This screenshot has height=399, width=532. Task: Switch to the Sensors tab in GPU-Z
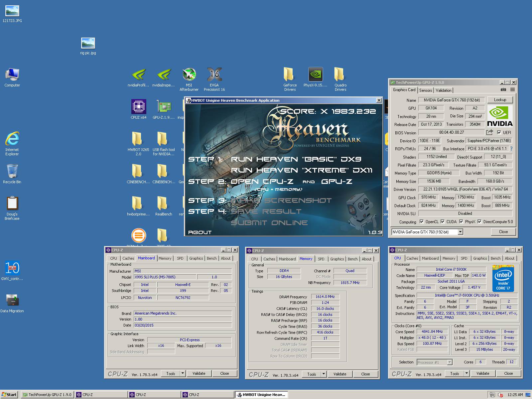tap(426, 90)
